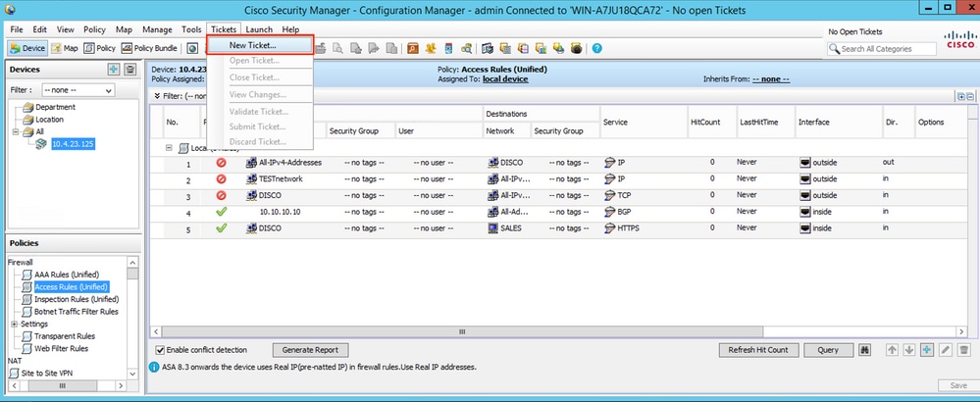980x402 pixels.
Task: Expand the Settings node in Policies
Action: point(15,324)
